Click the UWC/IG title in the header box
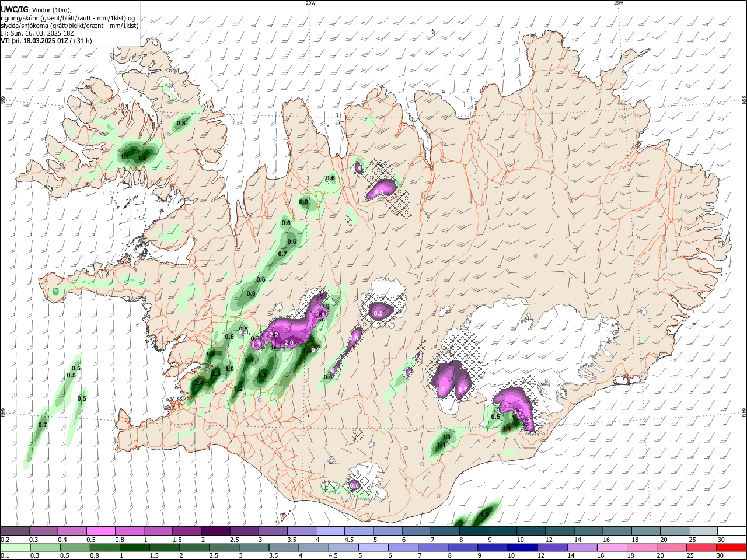 click(14, 9)
